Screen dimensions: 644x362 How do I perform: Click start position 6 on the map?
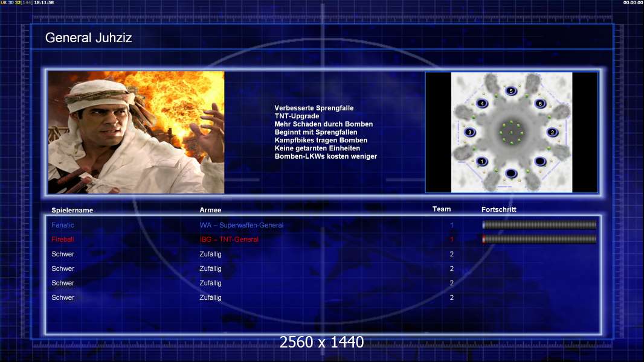point(540,103)
